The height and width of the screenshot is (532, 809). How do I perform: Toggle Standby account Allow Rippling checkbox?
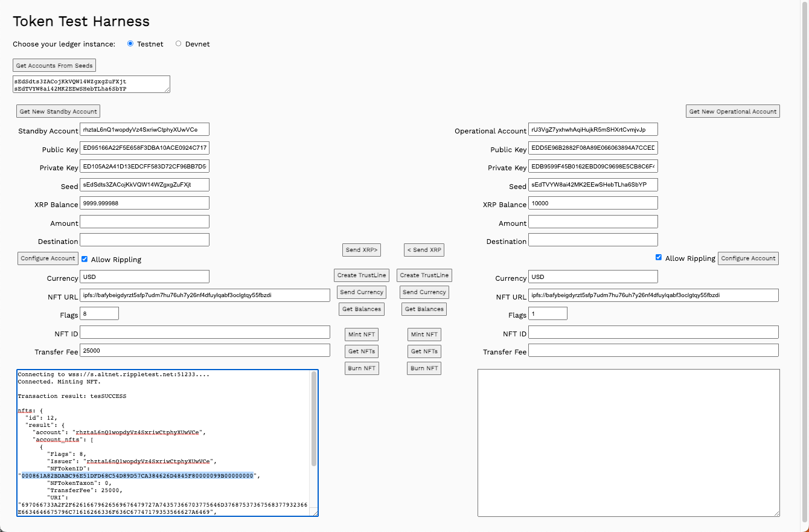85,258
